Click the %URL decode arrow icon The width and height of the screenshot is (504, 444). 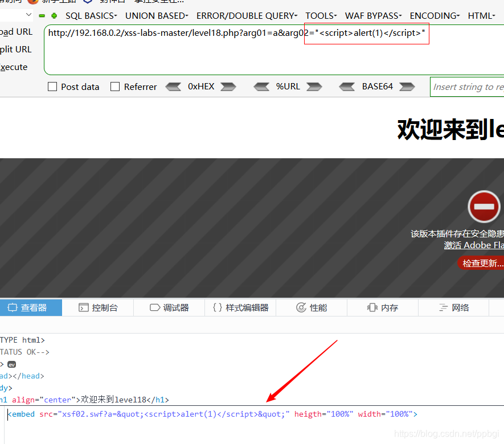point(261,87)
